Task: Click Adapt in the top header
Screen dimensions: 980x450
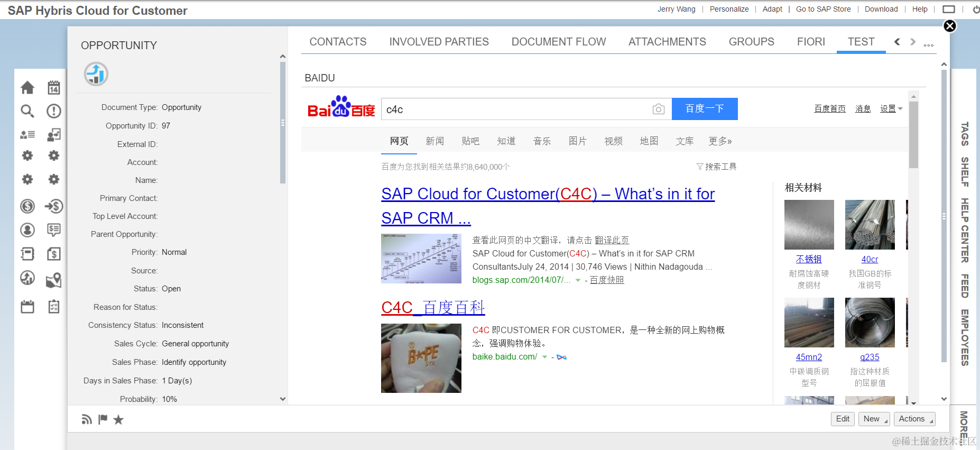Action: [772, 9]
